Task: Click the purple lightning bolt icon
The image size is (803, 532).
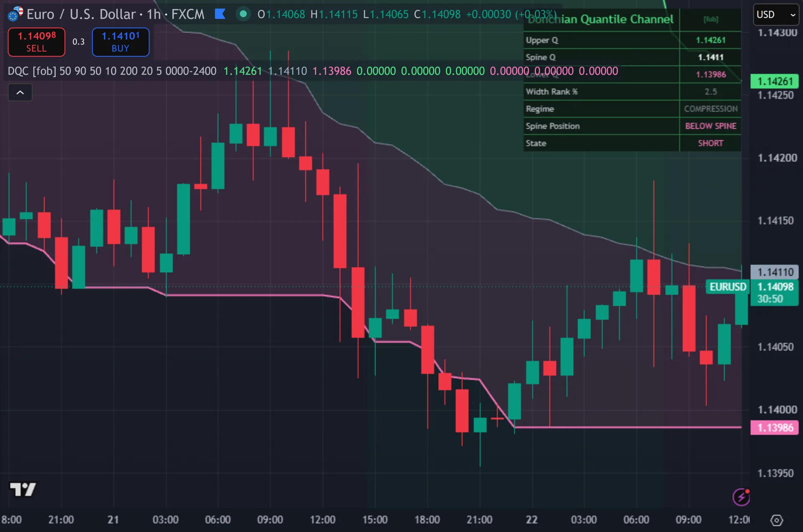Action: point(741,497)
